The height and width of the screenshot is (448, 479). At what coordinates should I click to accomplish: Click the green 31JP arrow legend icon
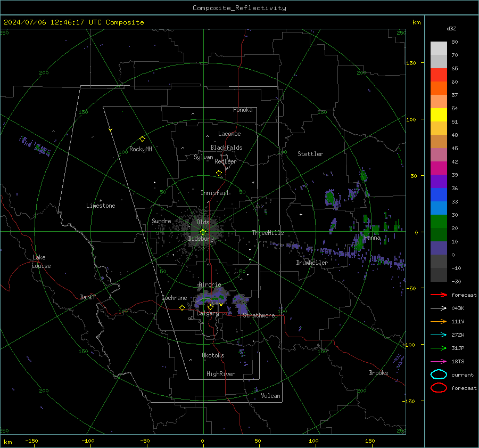point(439,348)
